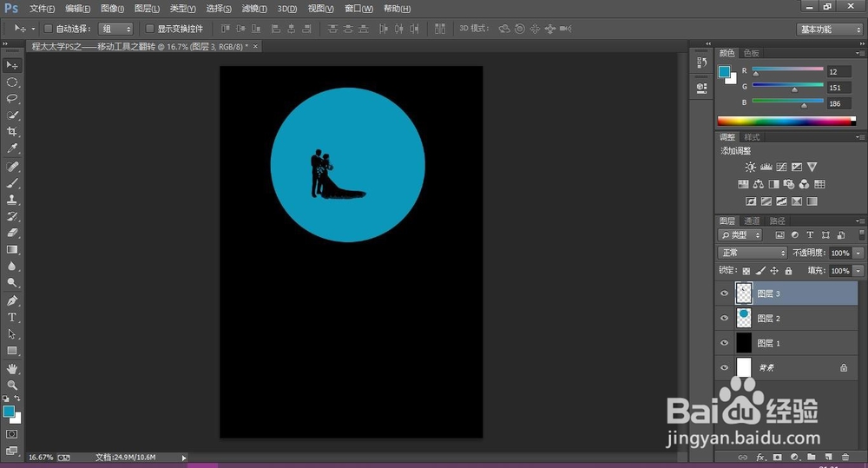Viewport: 868px width, 468px height.
Task: Open the 组 auto-select dropdown
Action: [115, 29]
